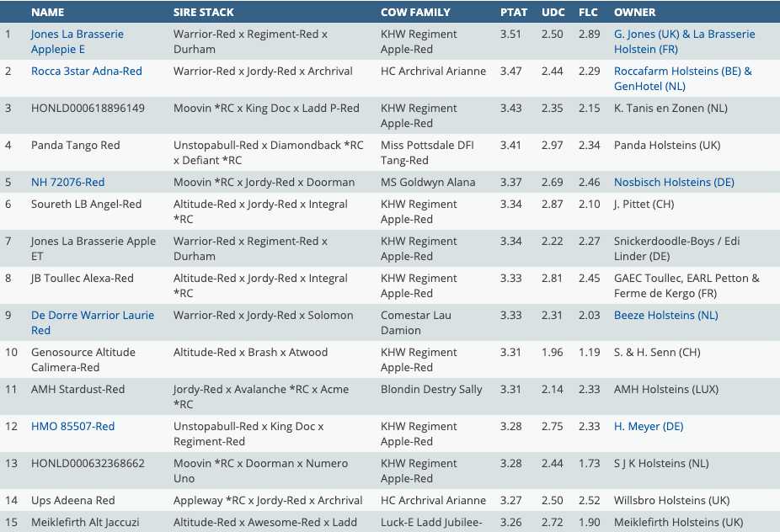
Task: Select the Genosource Altitude Calimera-Red name cell
Action: click(83, 359)
